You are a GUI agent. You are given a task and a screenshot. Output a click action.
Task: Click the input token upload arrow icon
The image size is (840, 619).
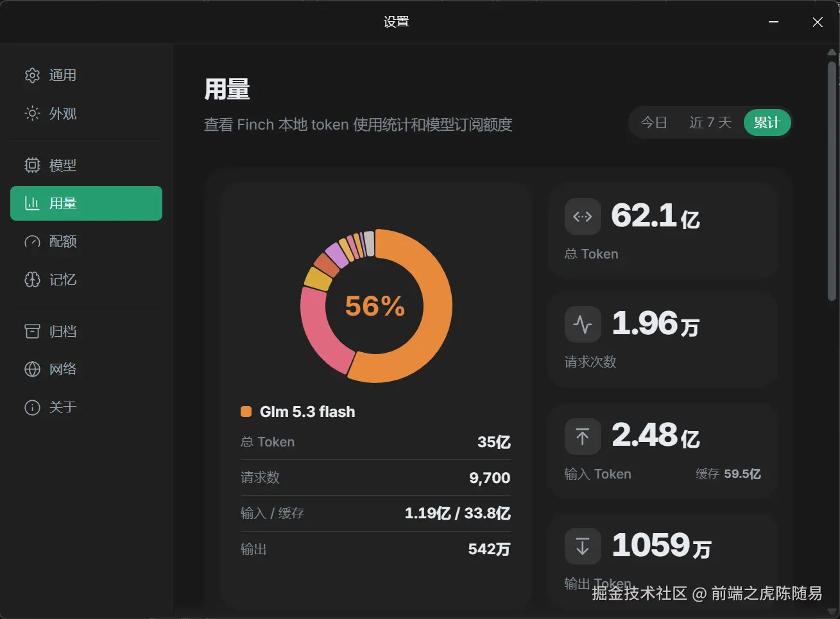(x=583, y=437)
